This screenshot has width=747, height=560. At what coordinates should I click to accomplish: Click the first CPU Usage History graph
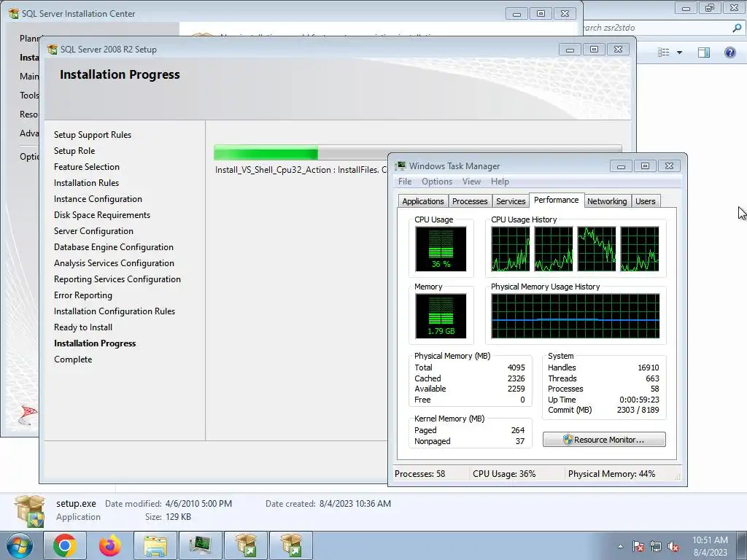coord(511,249)
